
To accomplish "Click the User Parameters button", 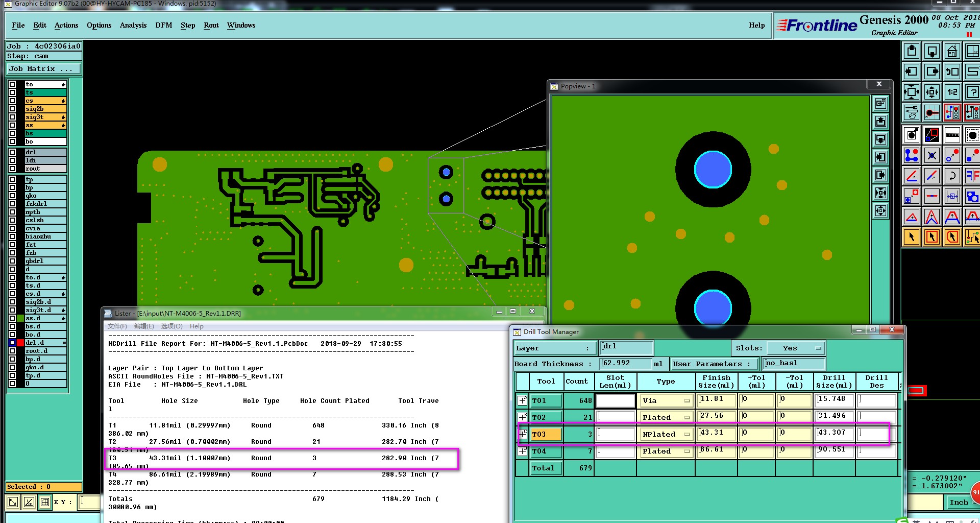I will 713,364.
